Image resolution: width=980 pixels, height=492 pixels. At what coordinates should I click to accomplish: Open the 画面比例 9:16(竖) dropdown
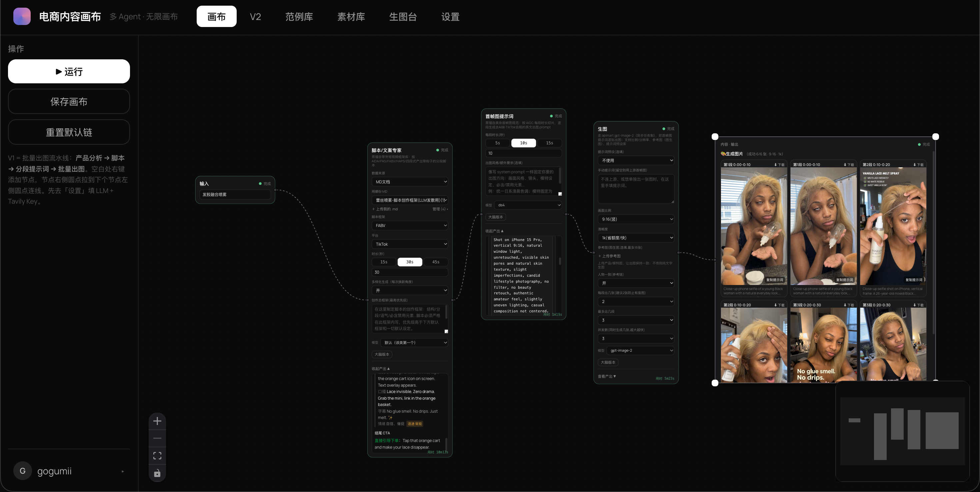pyautogui.click(x=636, y=219)
